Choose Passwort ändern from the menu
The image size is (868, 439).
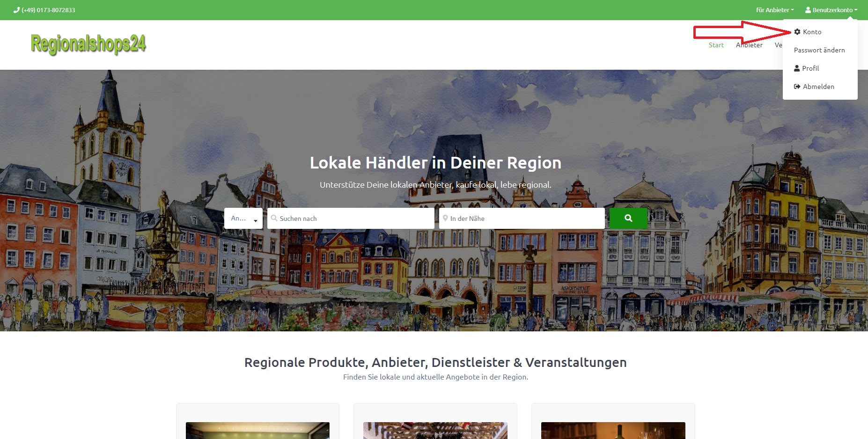820,50
